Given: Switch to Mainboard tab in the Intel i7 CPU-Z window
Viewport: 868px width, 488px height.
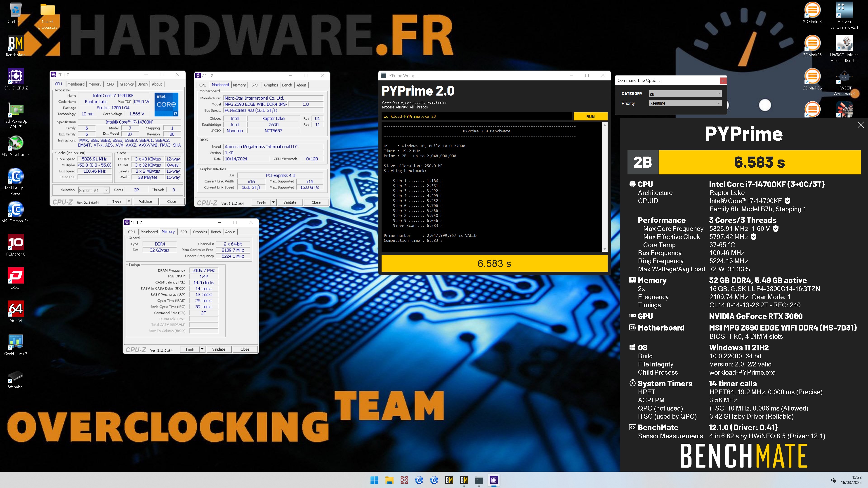Looking at the screenshot, I should tap(76, 84).
